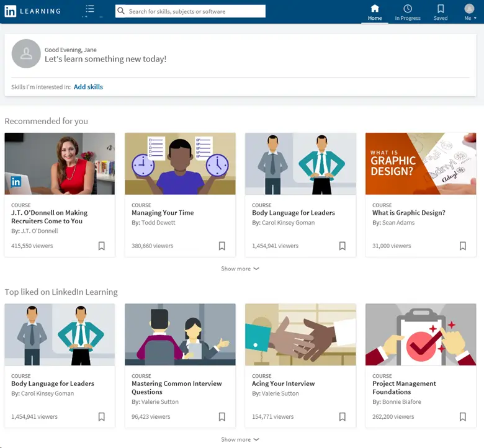The image size is (484, 448).
Task: Click the search magnifier icon
Action: coord(122,11)
